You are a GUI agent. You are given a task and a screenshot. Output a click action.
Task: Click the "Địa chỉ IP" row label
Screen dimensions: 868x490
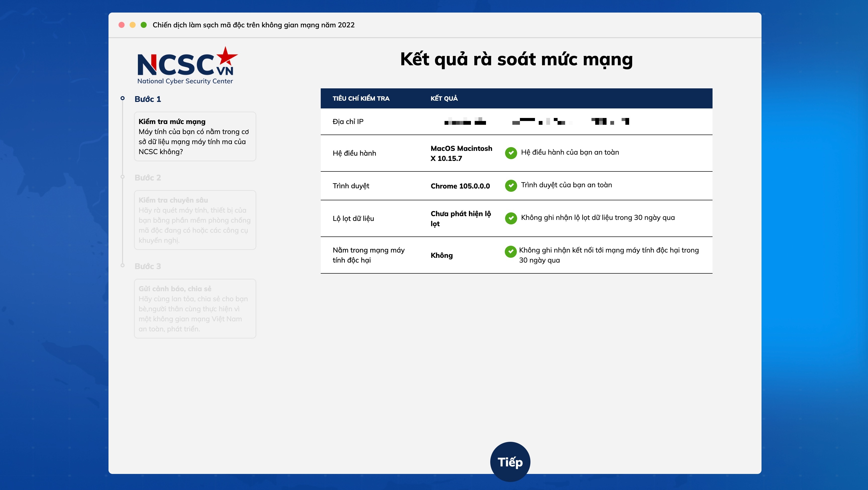point(348,121)
